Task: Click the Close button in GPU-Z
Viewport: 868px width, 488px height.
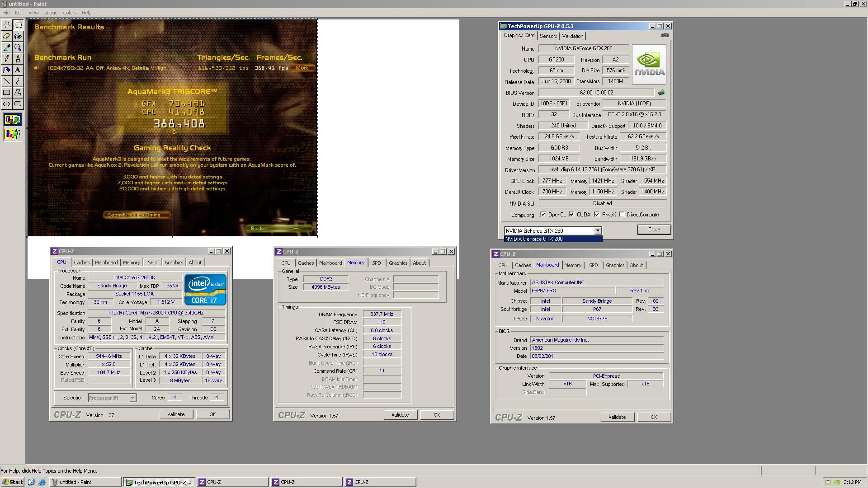Action: coord(654,230)
